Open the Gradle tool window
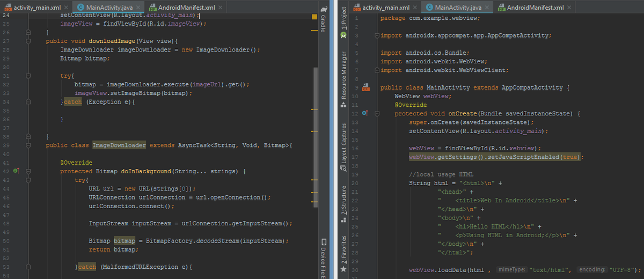The height and width of the screenshot is (279, 644). click(x=323, y=19)
